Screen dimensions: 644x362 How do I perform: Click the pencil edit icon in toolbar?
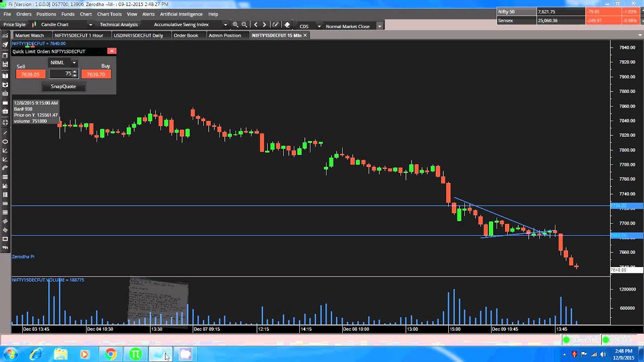275,25
